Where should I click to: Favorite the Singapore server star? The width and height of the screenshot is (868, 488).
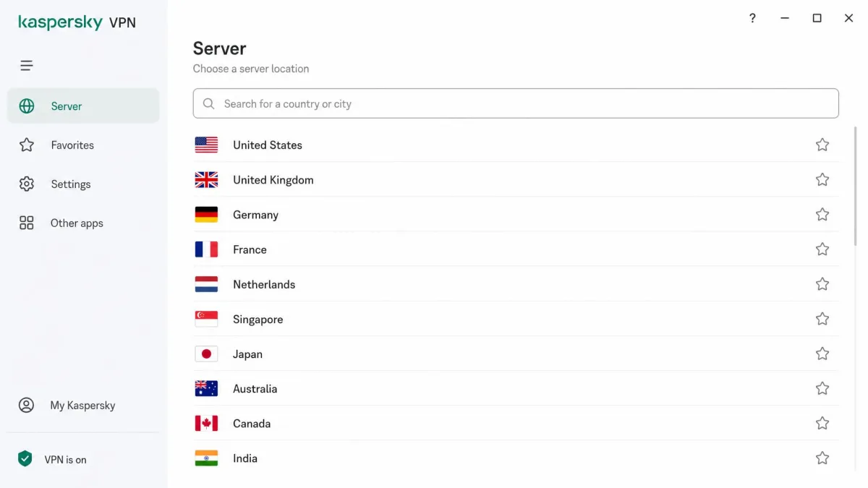coord(822,319)
